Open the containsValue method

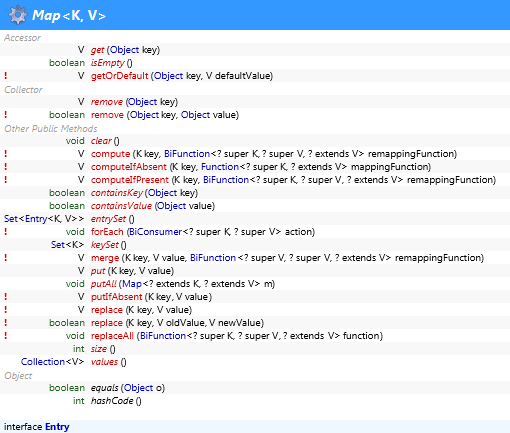pos(121,206)
